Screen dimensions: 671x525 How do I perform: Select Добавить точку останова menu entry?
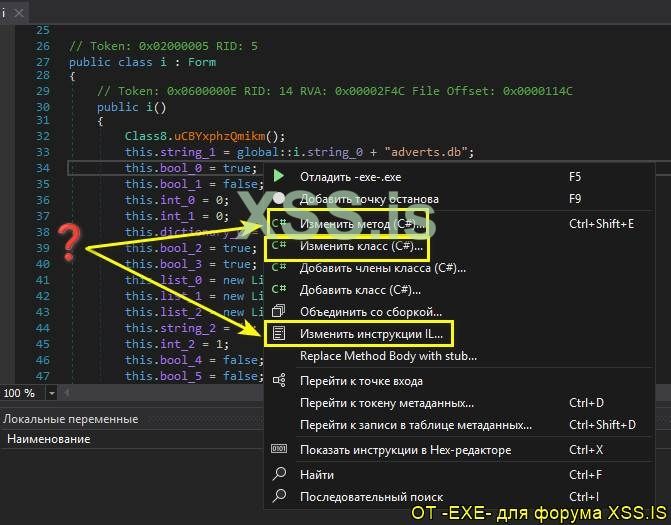pos(459,199)
